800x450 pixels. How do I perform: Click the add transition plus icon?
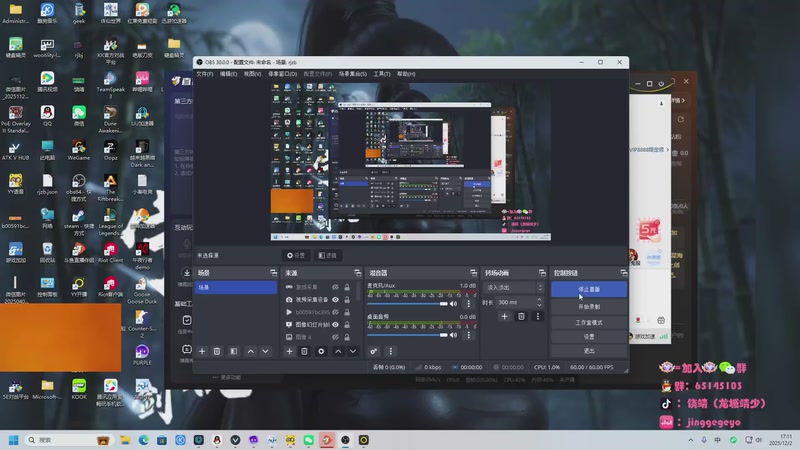[505, 316]
